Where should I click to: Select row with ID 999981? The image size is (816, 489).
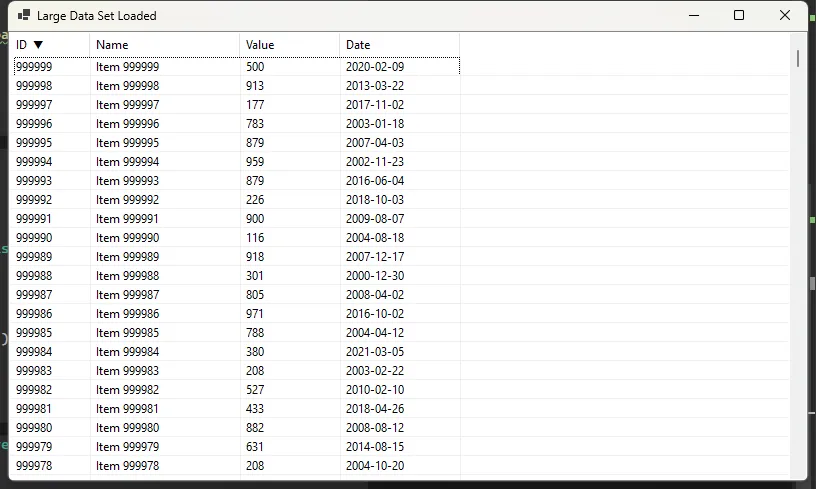[34, 409]
